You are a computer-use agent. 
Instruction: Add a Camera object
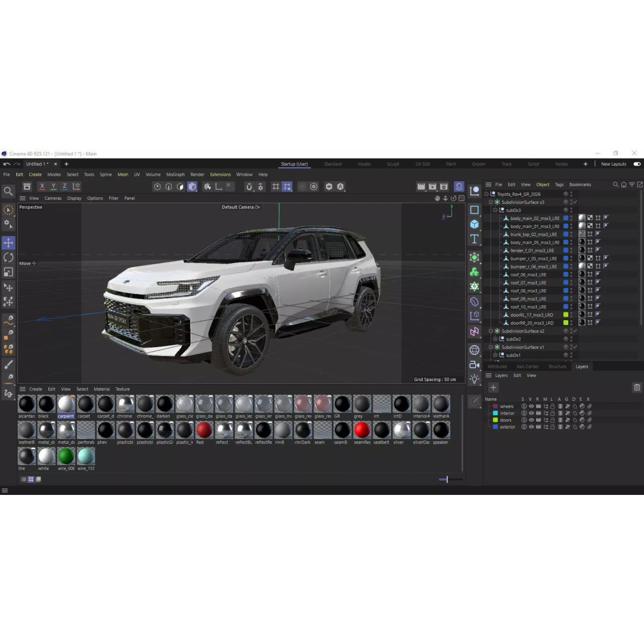[x=475, y=365]
